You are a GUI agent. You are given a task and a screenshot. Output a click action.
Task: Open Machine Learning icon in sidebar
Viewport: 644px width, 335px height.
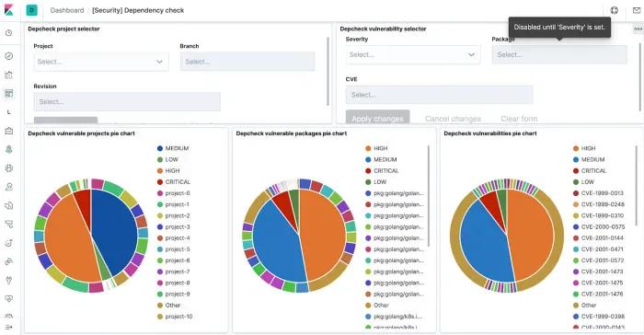tap(8, 168)
